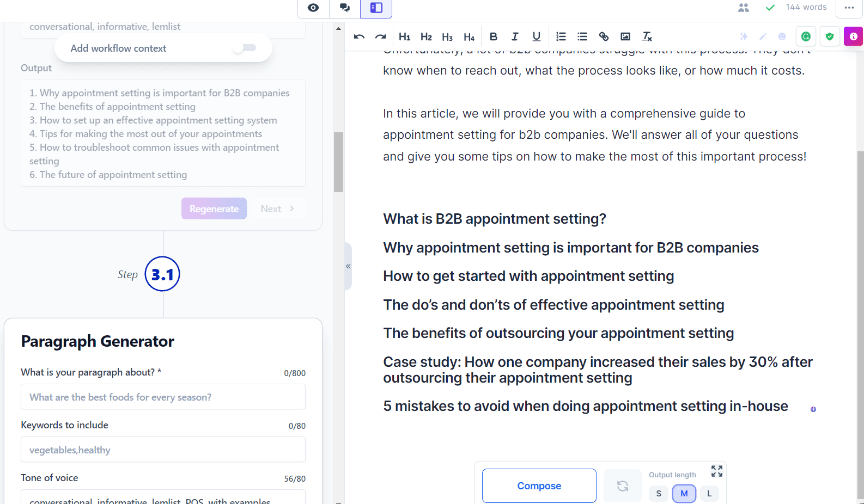Viewport: 864px width, 504px height.
Task: Click output line "4. Tips for making the most out of your appointments"
Action: click(x=145, y=134)
